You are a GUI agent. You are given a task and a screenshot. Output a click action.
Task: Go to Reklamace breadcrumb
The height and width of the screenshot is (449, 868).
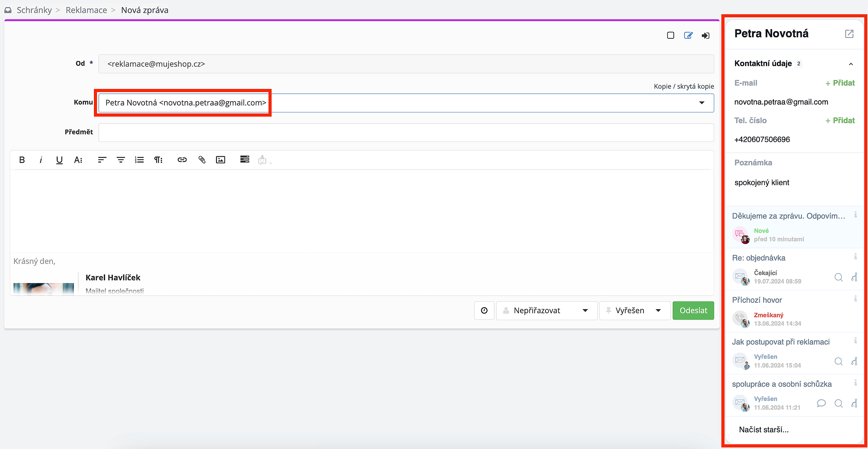pyautogui.click(x=86, y=10)
